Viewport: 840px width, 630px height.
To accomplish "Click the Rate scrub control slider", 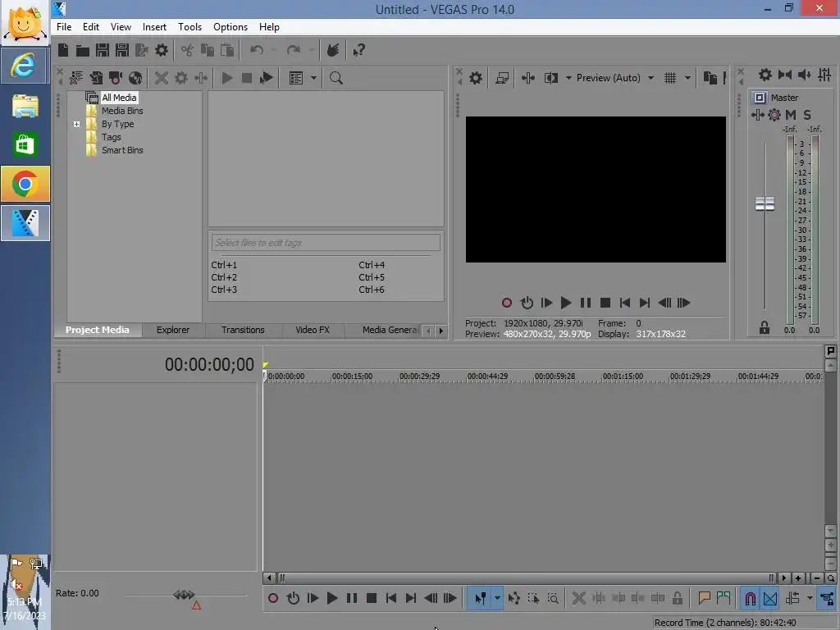I will pos(184,595).
